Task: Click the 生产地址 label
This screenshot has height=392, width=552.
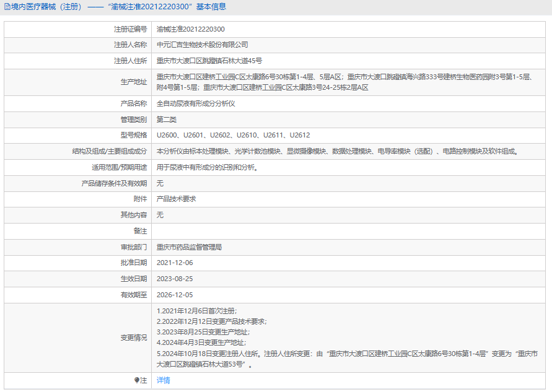Action: [x=134, y=82]
